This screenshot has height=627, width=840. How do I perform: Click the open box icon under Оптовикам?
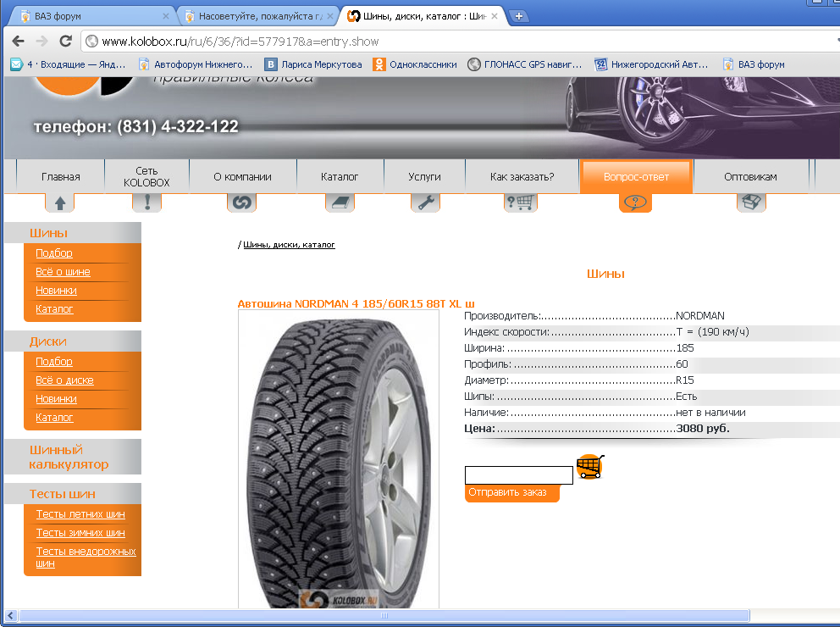point(752,203)
